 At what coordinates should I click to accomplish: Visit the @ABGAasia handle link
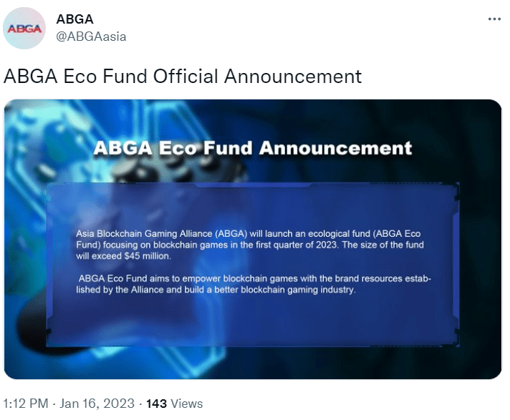91,36
